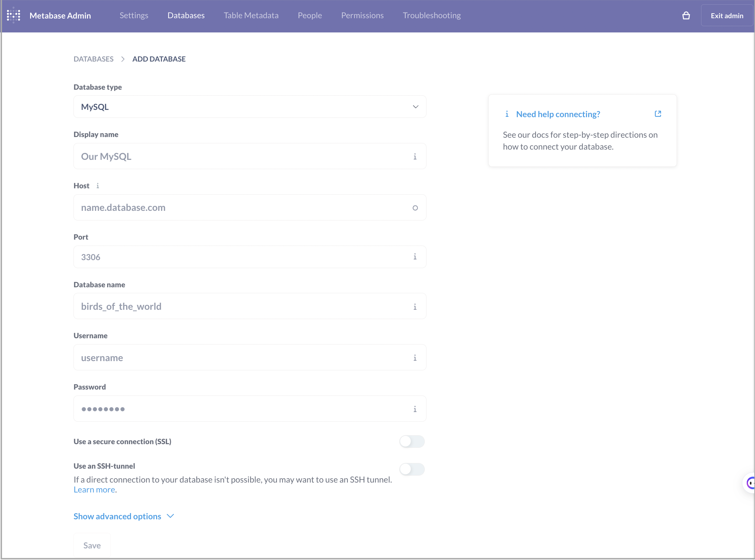
Task: Open the external docs link for connecting
Action: 658,114
